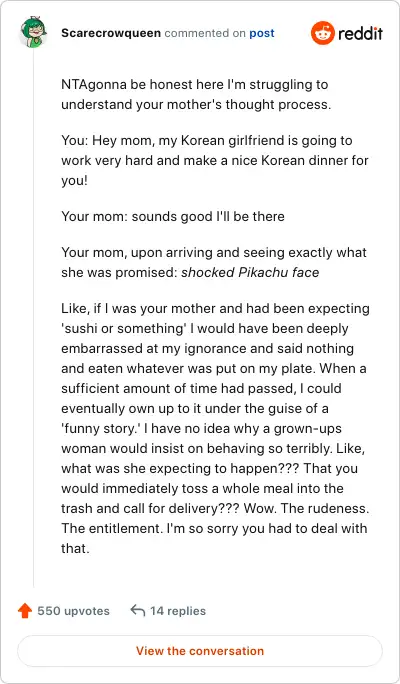
Task: Click the 'reddit' wordmark text
Action: tap(360, 33)
